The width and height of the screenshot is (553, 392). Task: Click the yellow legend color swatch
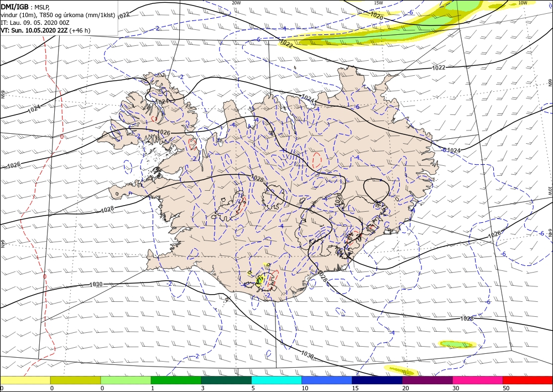(25, 380)
